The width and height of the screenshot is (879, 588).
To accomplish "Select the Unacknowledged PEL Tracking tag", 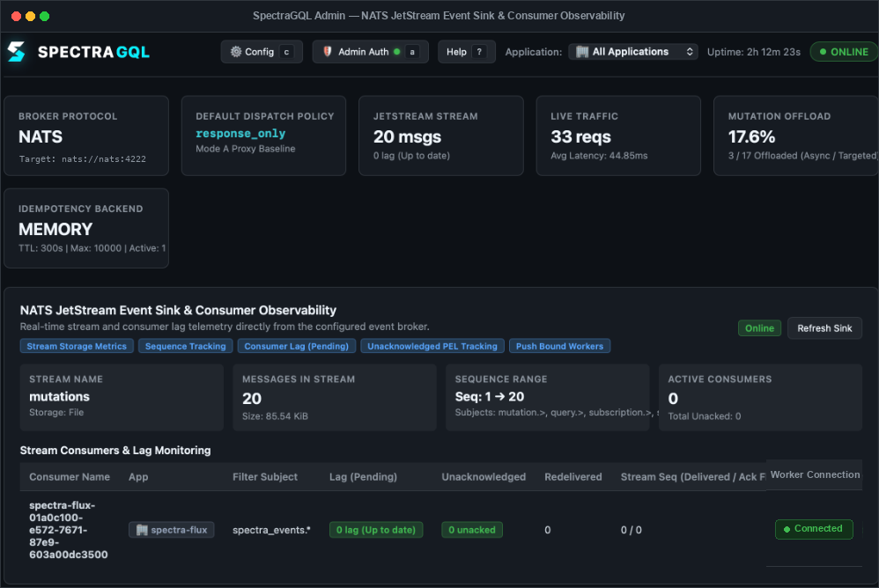I will click(x=432, y=346).
